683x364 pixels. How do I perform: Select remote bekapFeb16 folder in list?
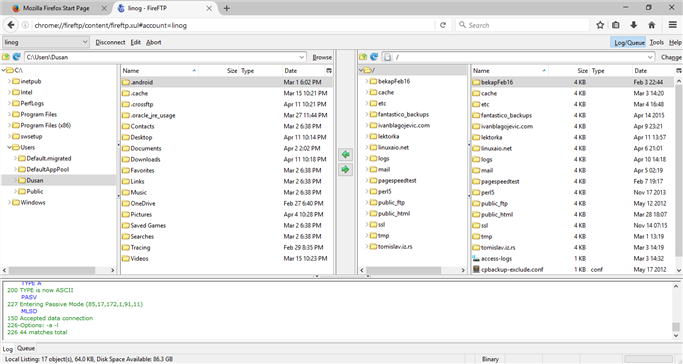[x=573, y=82]
